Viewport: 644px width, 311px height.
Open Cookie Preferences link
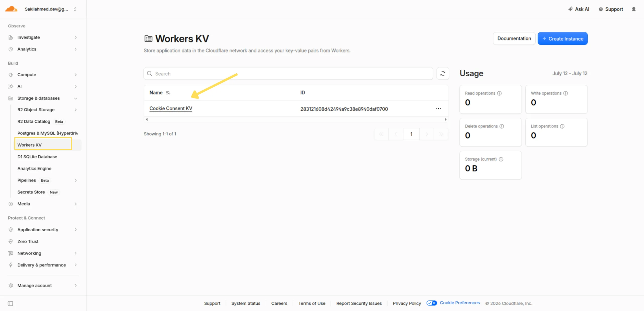459,303
